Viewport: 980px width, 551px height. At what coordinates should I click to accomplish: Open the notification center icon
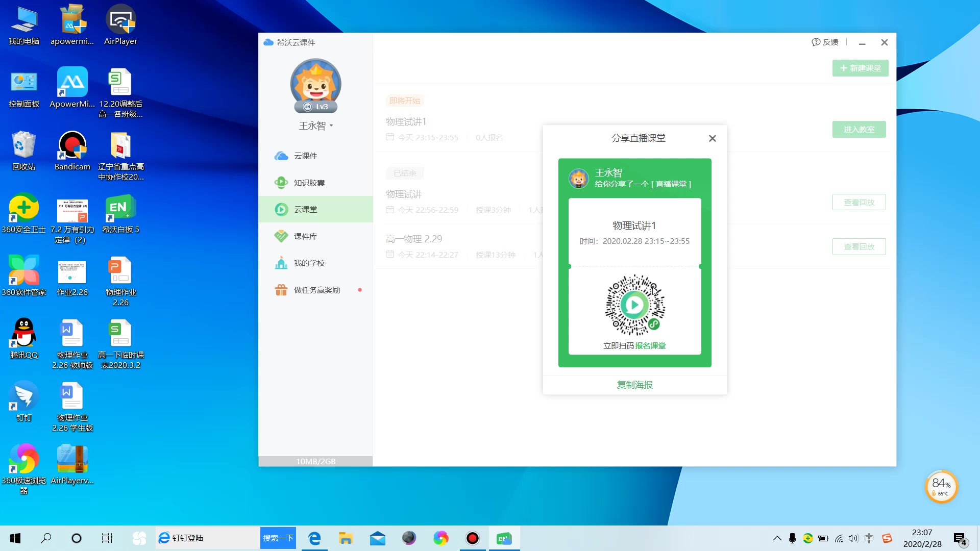[961, 539]
